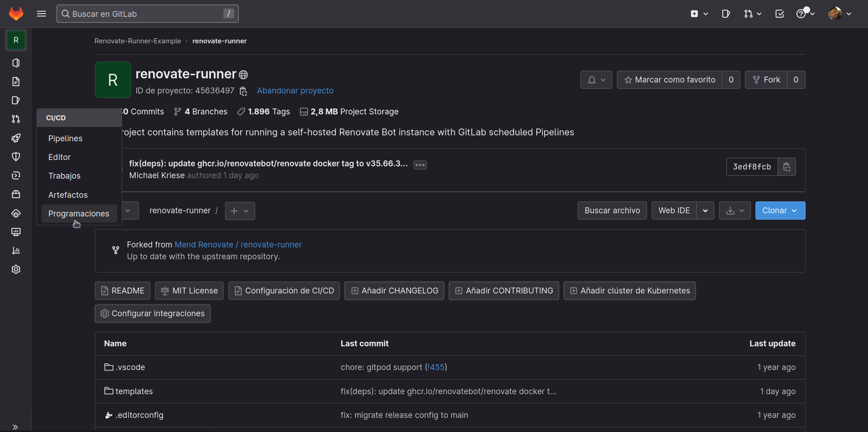This screenshot has height=432, width=868.
Task: Open CI/CD rocket sidebar icon
Action: coord(16,138)
